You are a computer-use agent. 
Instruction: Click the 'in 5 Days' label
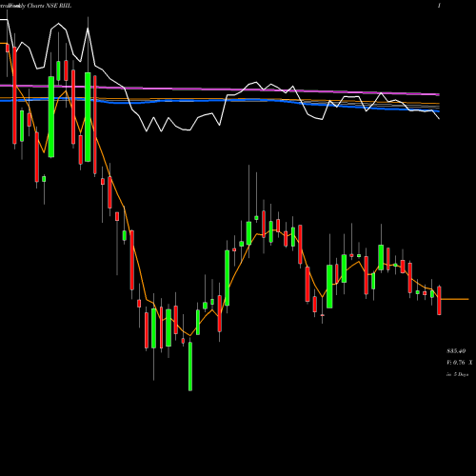458,374
